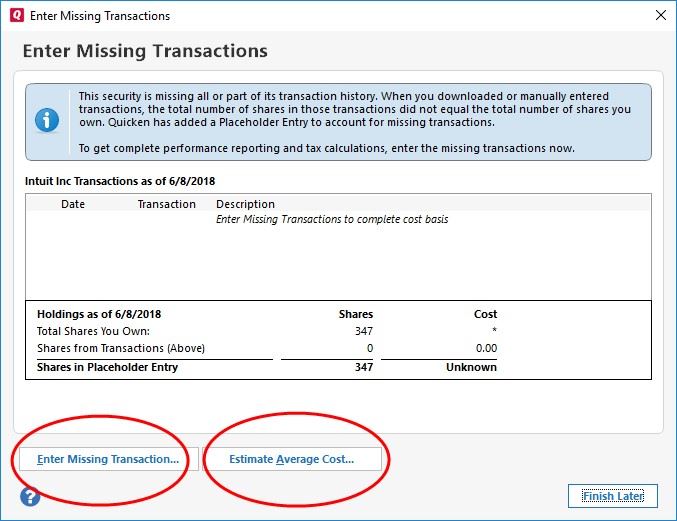Click the Cost column heading in holdings
The image size is (677, 521).
click(485, 314)
